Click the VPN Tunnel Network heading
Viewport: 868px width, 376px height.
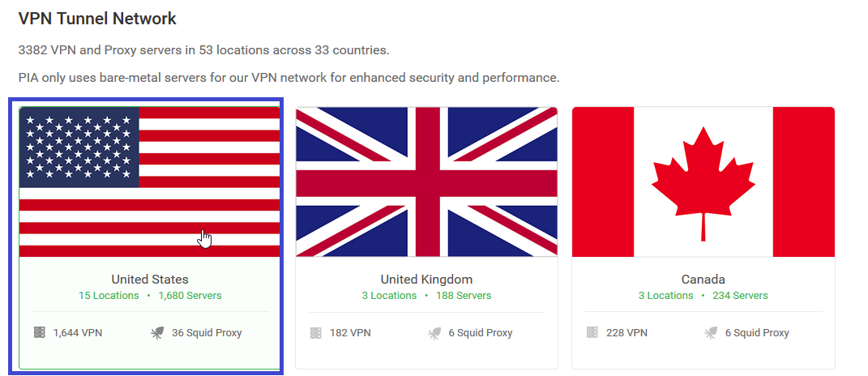pyautogui.click(x=97, y=19)
